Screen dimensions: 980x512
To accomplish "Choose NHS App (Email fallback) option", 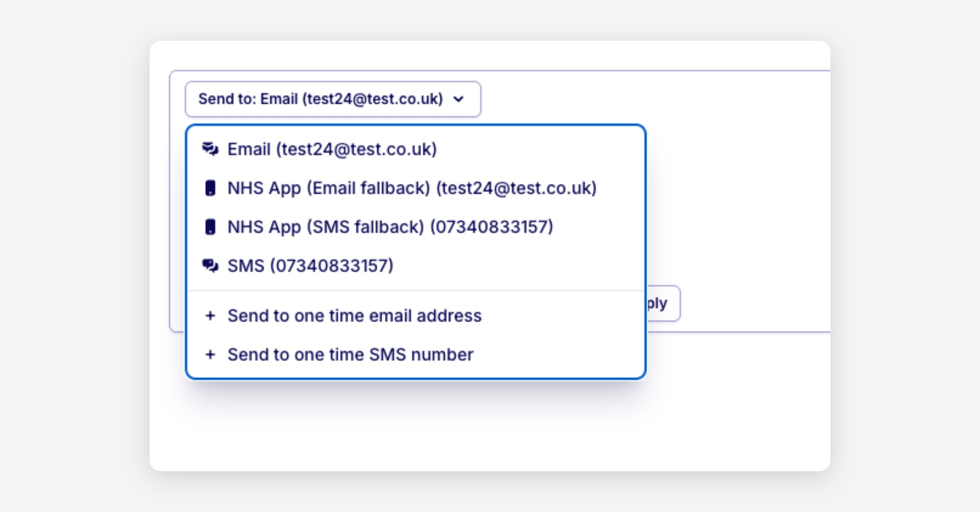I will click(x=412, y=188).
